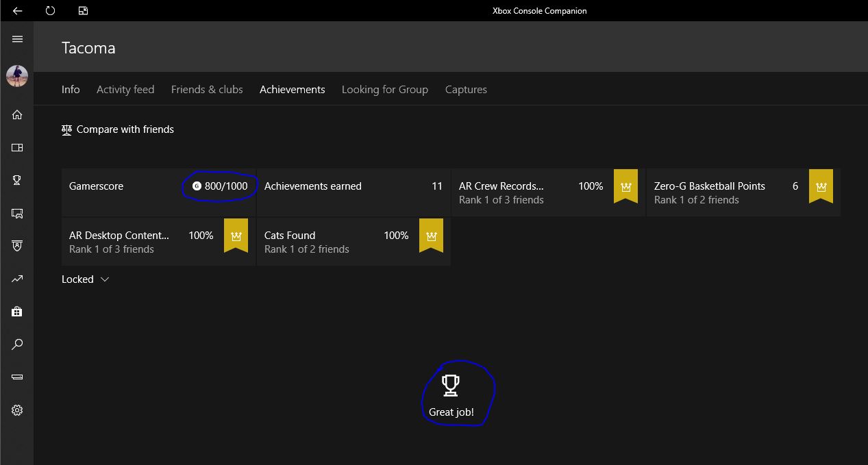This screenshot has width=868, height=465.
Task: Open My games sidebar icon
Action: click(17, 147)
